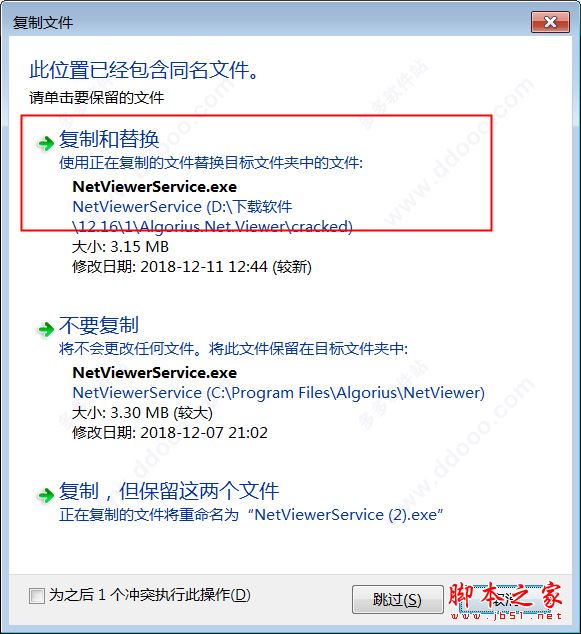
Task: Choose the 复制和替换 option title
Action: point(109,139)
